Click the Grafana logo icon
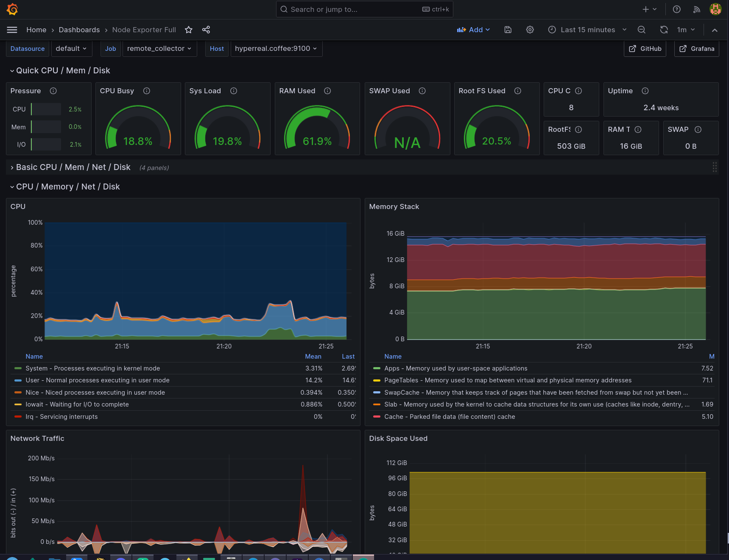This screenshot has height=560, width=729. coord(12,9)
